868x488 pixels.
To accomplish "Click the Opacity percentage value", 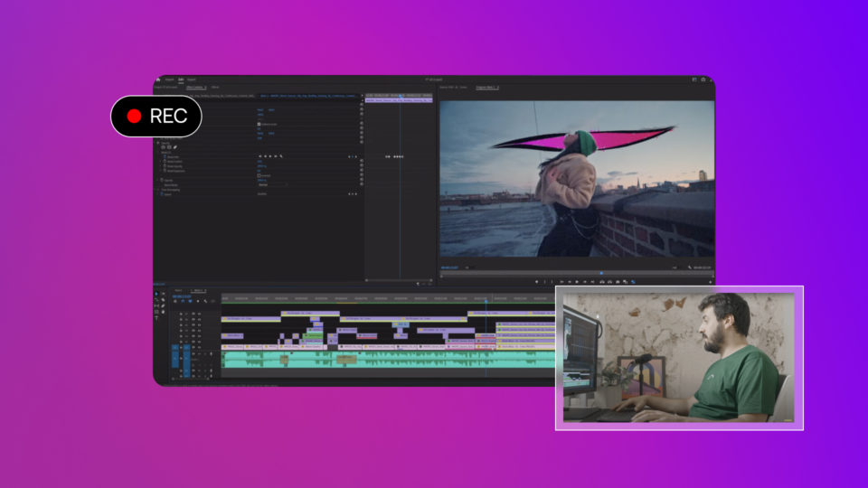I will point(262,181).
